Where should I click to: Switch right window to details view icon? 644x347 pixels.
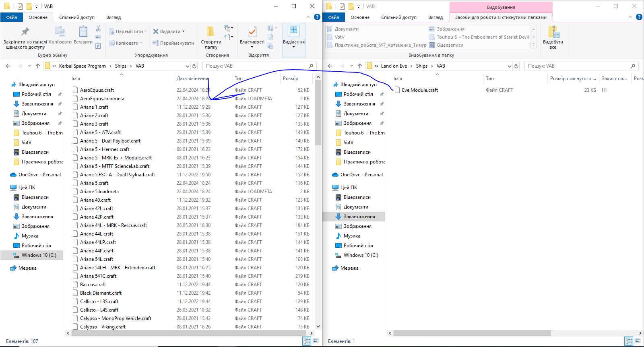(629, 341)
